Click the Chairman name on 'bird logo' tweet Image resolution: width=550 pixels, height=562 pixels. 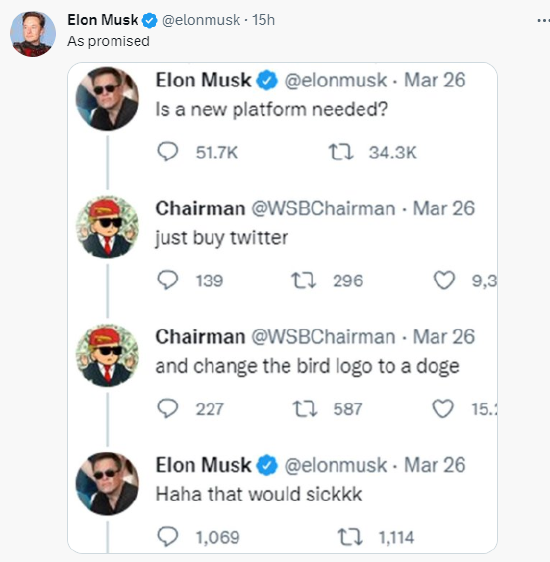pos(200,337)
